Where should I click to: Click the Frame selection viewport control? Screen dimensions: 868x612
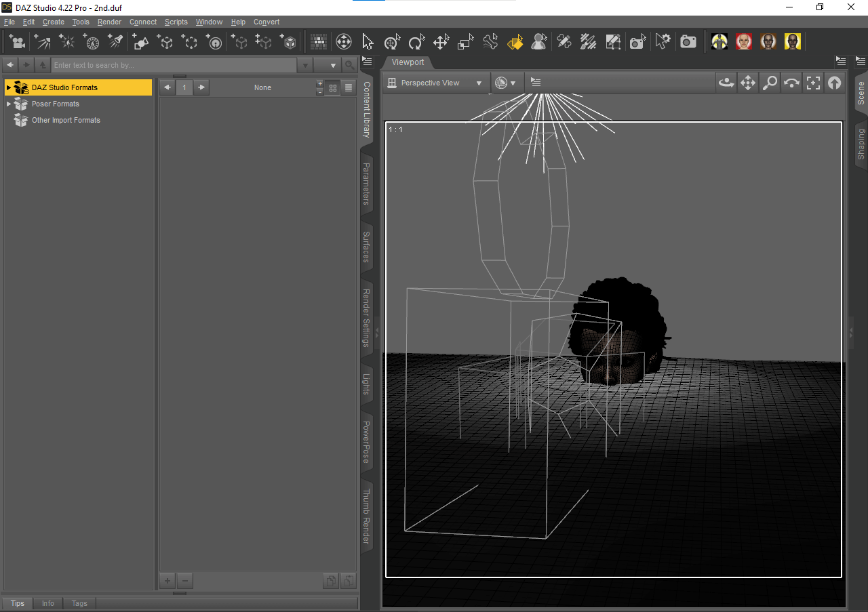pyautogui.click(x=812, y=83)
